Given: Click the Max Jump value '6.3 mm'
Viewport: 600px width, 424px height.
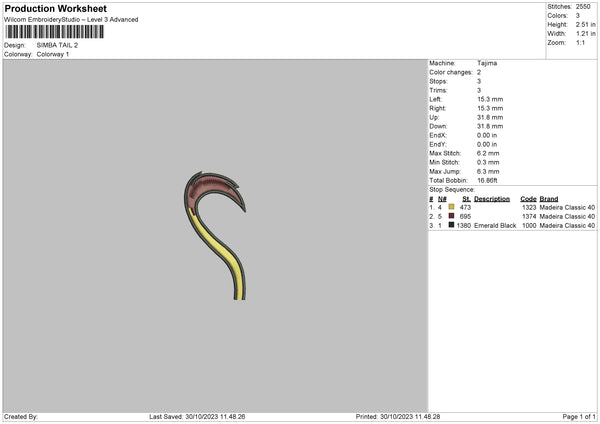Looking at the screenshot, I should click(488, 171).
